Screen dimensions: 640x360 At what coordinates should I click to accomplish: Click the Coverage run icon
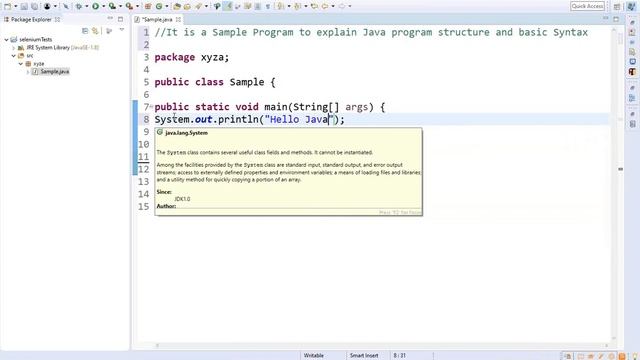(112, 6)
